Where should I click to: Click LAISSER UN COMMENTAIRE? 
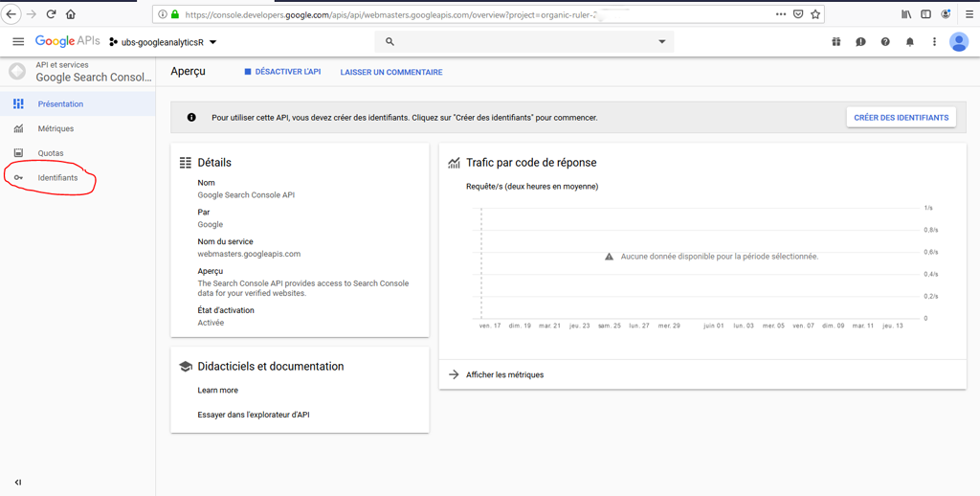(391, 73)
